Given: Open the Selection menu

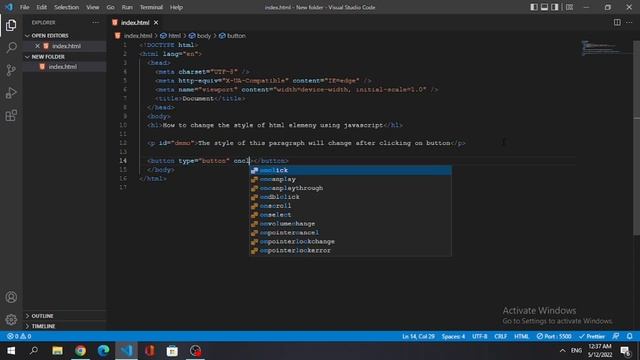Looking at the screenshot, I should click(x=66, y=7).
